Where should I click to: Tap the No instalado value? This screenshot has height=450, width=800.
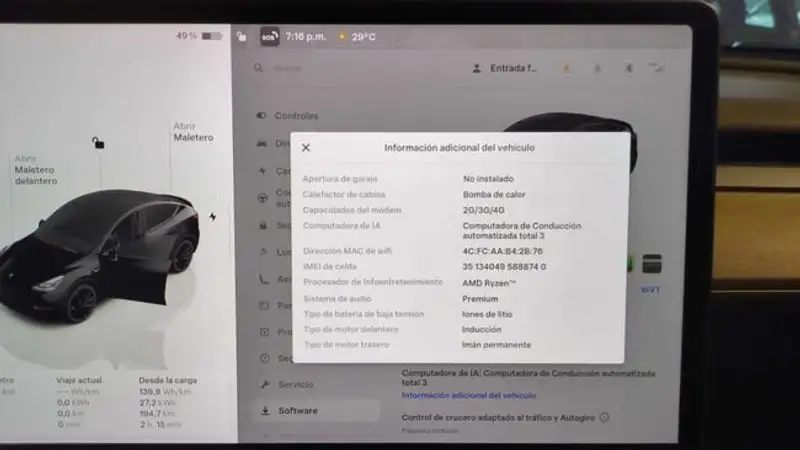(488, 179)
